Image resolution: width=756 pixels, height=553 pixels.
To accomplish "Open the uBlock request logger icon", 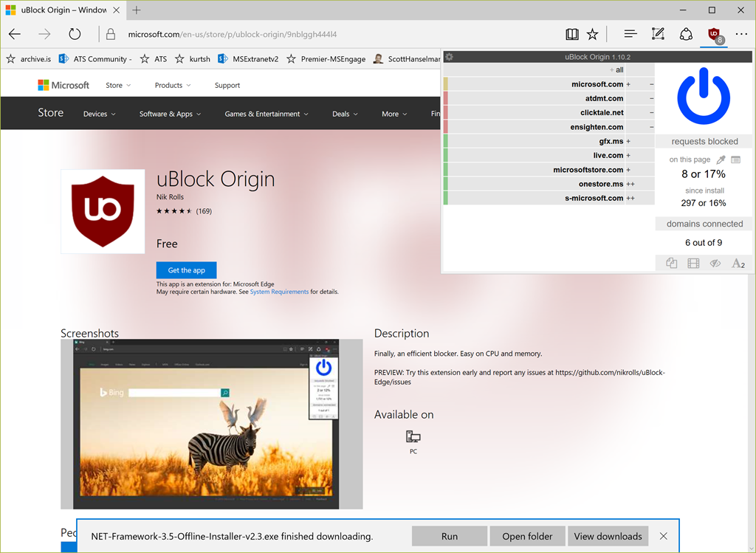I will [x=735, y=159].
